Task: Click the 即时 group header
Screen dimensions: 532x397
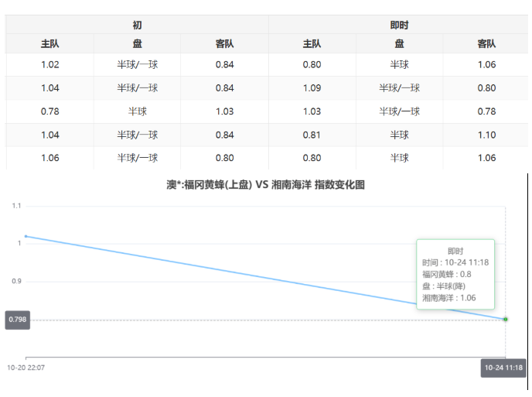Action: [399, 25]
